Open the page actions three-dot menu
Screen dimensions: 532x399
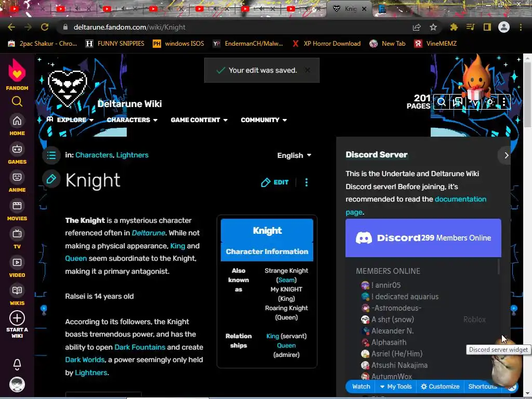click(307, 182)
